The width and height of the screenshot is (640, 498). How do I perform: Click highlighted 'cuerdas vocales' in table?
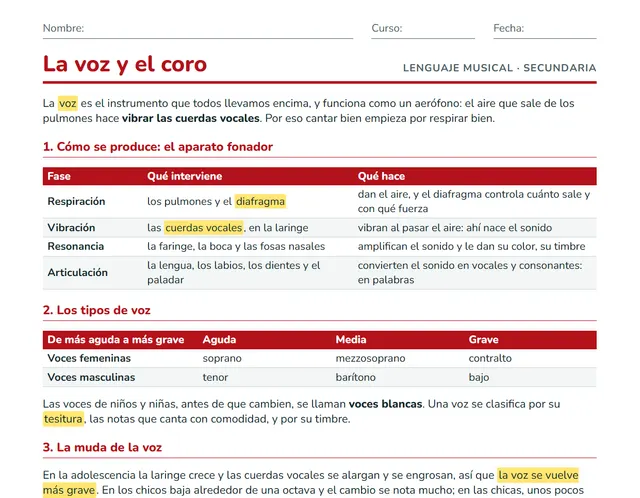coord(204,227)
